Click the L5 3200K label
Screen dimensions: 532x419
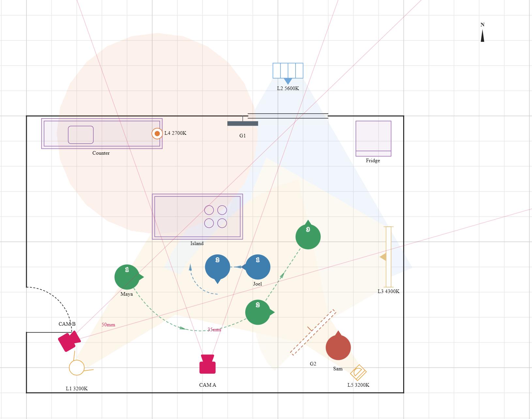coord(358,385)
